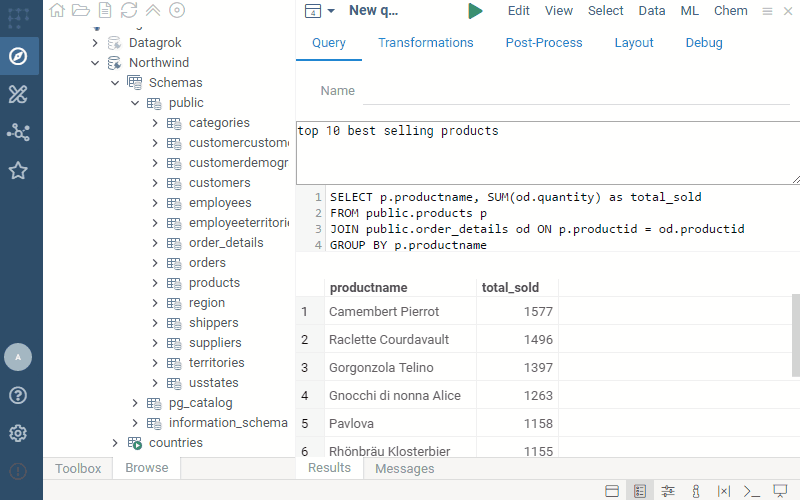
Task: Open the Help question mark icon
Action: [18, 395]
